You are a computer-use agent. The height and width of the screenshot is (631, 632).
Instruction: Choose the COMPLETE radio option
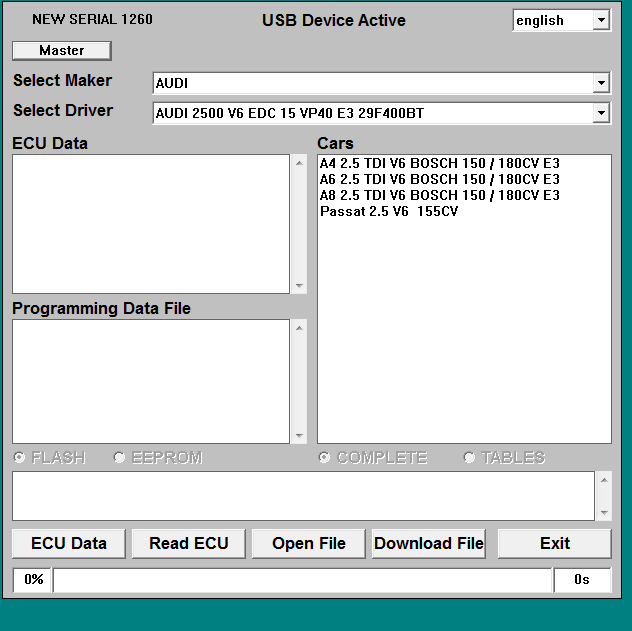325,458
